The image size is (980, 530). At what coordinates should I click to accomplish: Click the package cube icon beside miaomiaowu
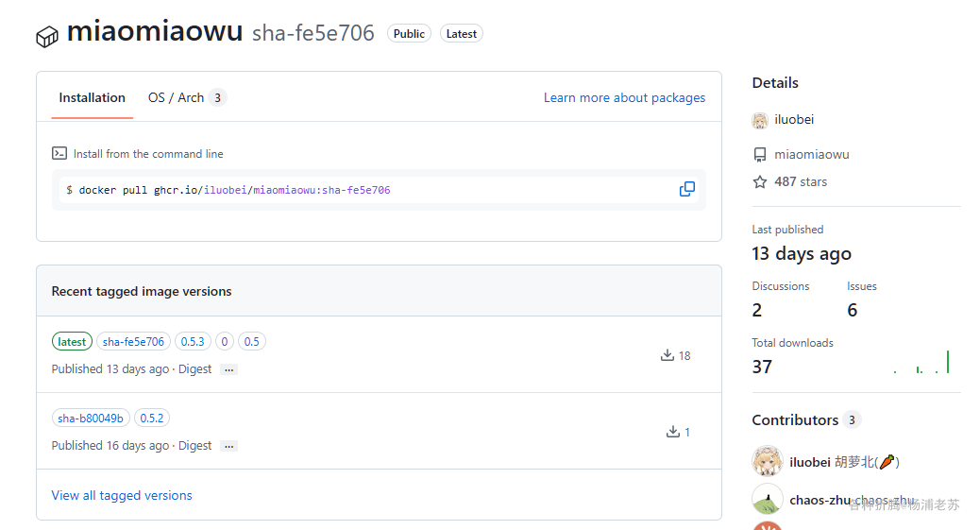[47, 37]
